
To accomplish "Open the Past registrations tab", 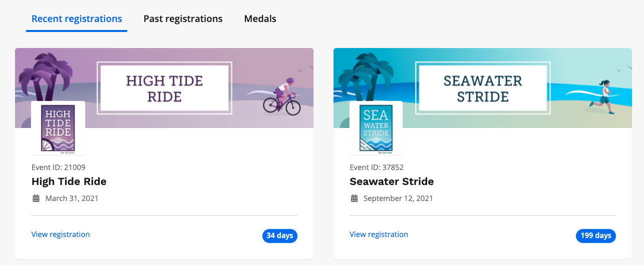I will (x=183, y=19).
